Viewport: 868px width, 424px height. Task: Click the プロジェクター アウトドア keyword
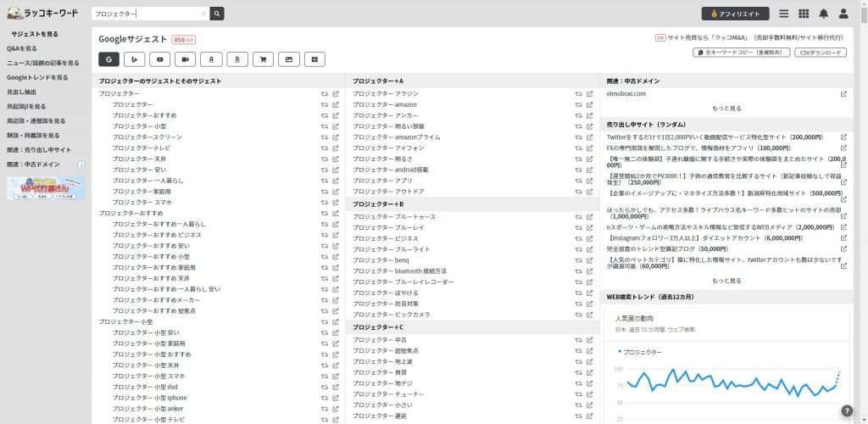[x=388, y=192]
